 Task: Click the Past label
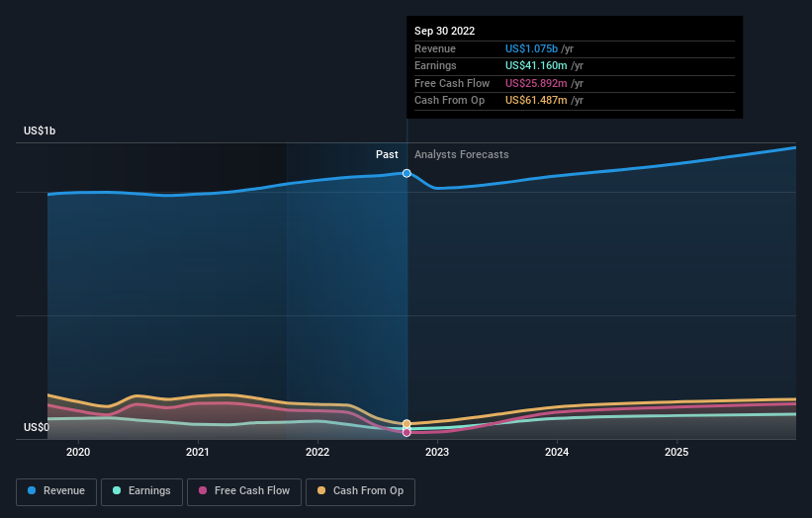coord(387,155)
